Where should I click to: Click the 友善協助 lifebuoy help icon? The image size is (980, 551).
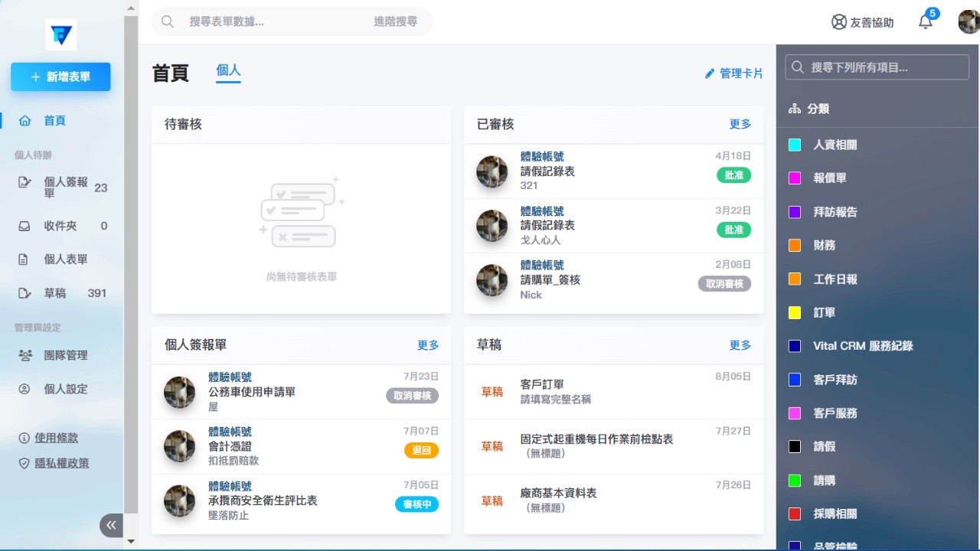pos(839,22)
